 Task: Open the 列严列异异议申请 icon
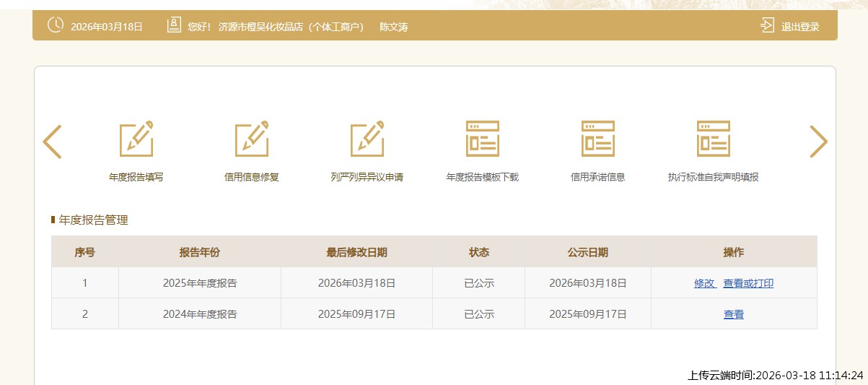367,139
